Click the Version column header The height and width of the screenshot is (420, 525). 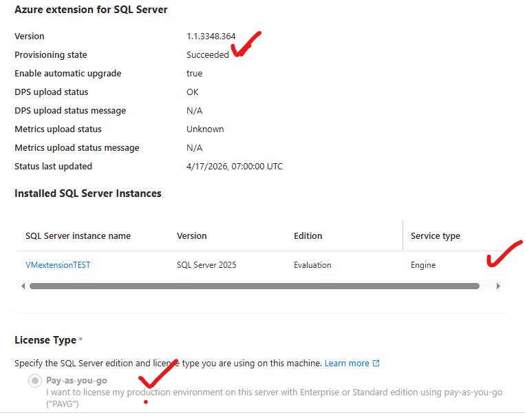tap(192, 236)
